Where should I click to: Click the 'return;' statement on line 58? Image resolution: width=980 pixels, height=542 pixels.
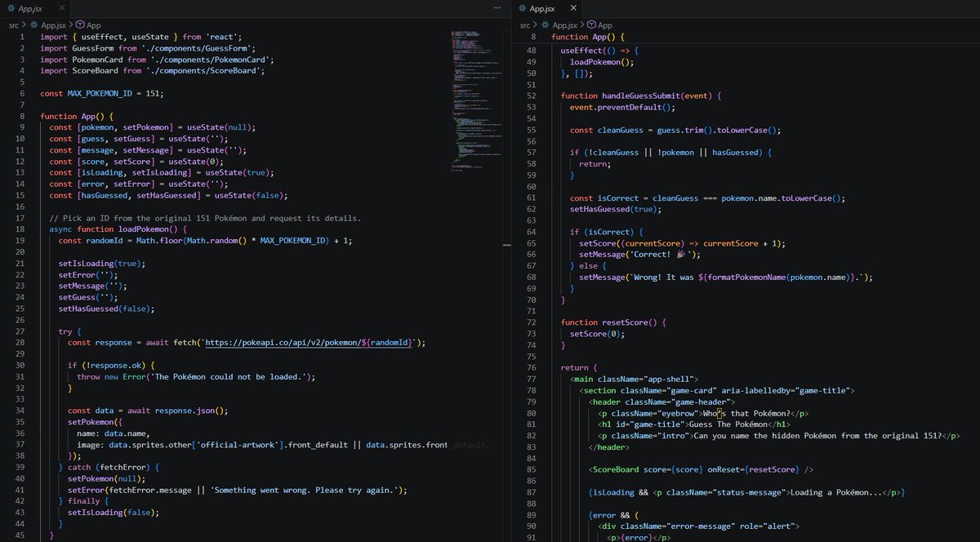coord(595,164)
